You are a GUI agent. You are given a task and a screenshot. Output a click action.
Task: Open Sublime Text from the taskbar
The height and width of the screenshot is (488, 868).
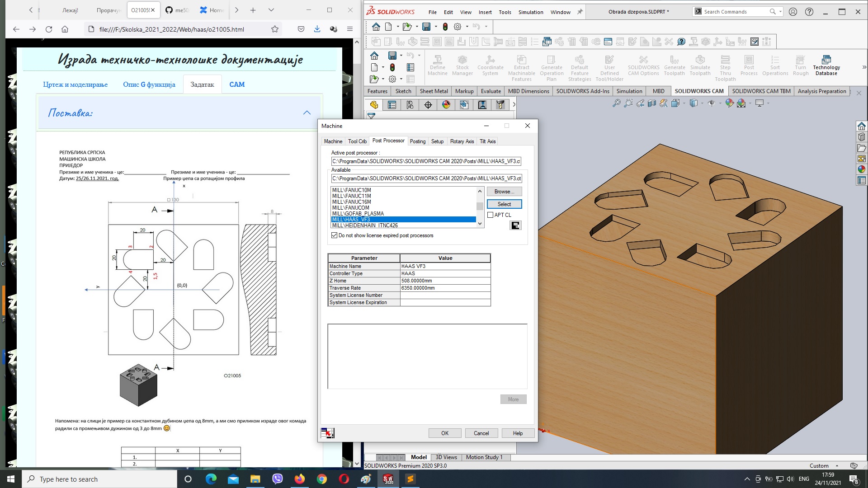(x=410, y=479)
